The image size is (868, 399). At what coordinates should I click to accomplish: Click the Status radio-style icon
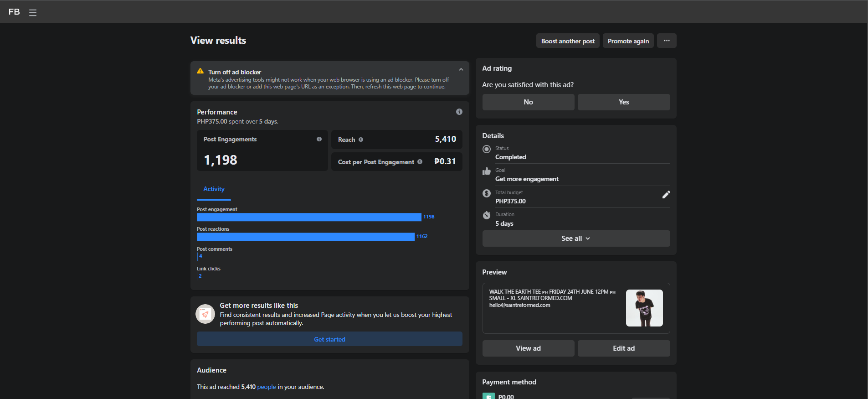coord(487,149)
